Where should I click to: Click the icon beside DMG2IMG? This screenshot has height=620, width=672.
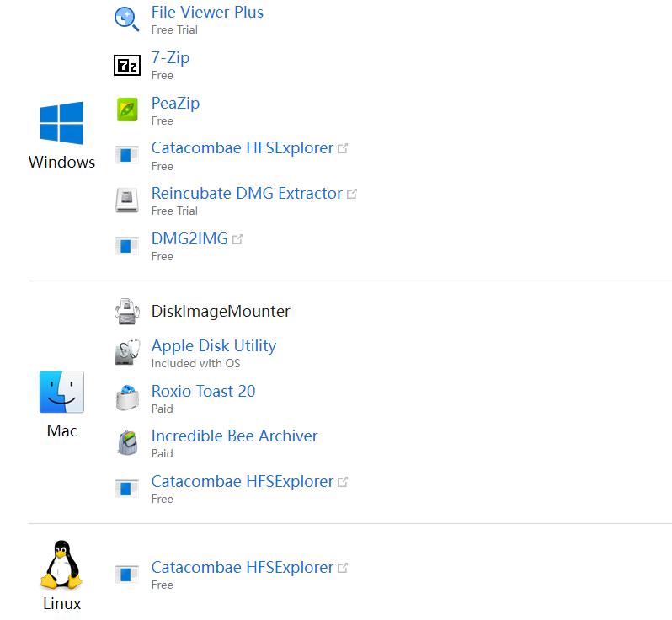127,246
